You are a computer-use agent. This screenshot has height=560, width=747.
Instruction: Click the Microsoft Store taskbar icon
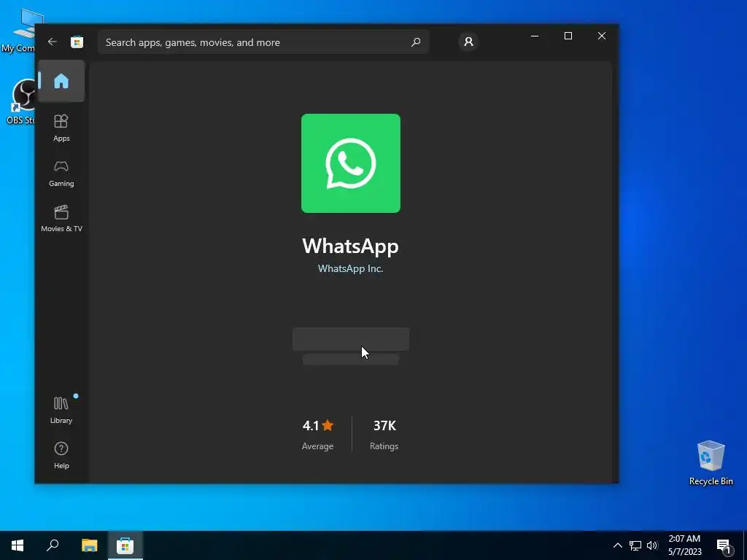pos(125,545)
